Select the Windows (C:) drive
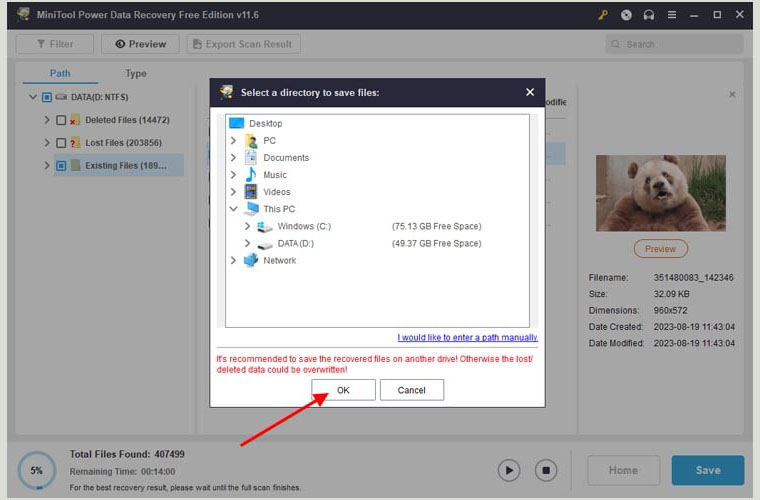This screenshot has width=760, height=500. (x=303, y=226)
